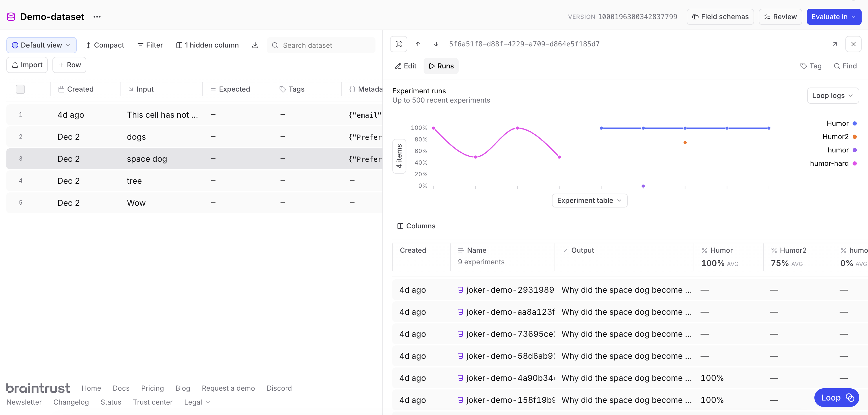
Task: Open the Changelog link in the footer
Action: (x=71, y=402)
